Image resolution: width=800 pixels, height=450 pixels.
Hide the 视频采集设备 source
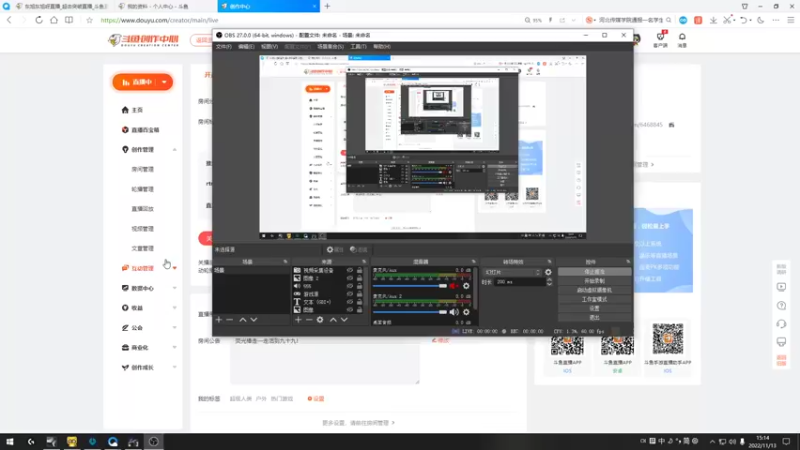point(350,270)
